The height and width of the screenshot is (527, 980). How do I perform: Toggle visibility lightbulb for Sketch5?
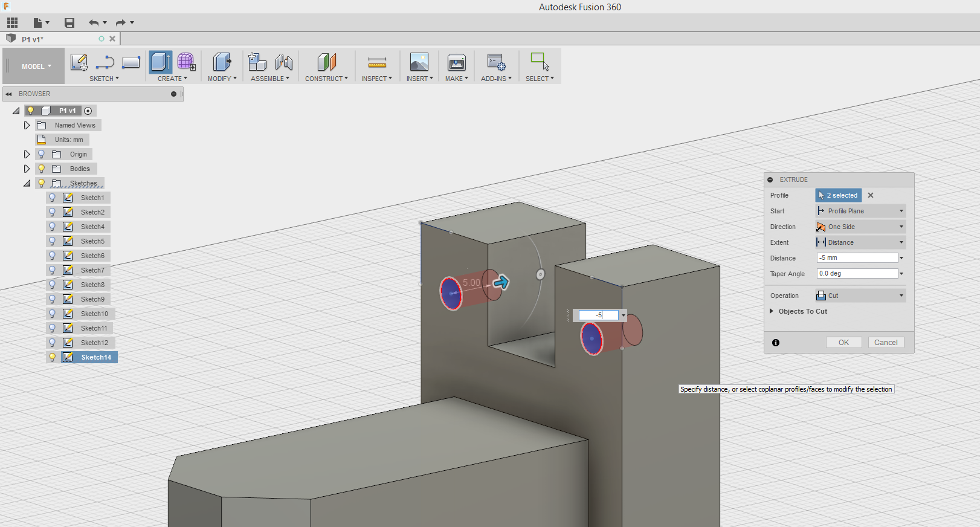point(53,241)
